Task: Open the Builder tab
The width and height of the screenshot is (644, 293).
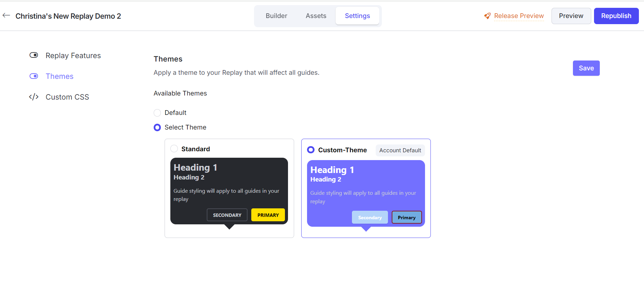Action: click(276, 16)
